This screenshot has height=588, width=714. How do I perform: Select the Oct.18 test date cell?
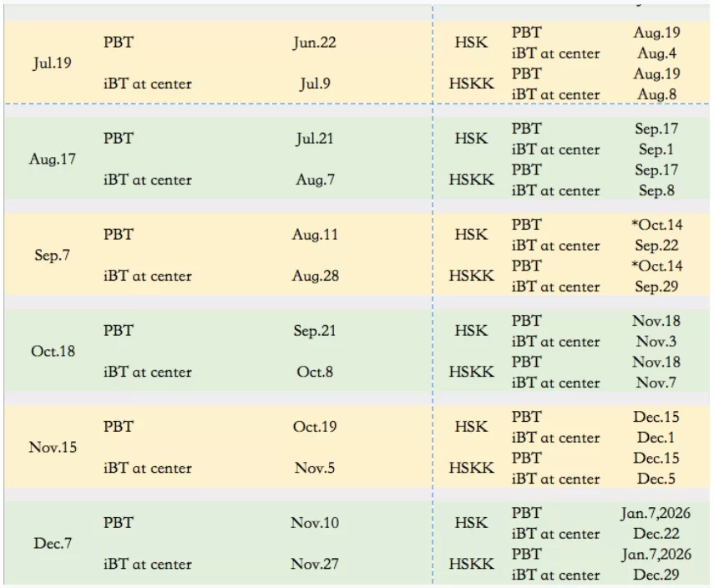pos(53,351)
